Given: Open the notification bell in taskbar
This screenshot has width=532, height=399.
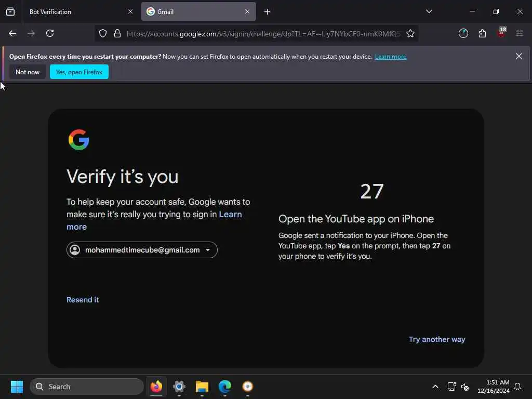Looking at the screenshot, I should tap(518, 387).
